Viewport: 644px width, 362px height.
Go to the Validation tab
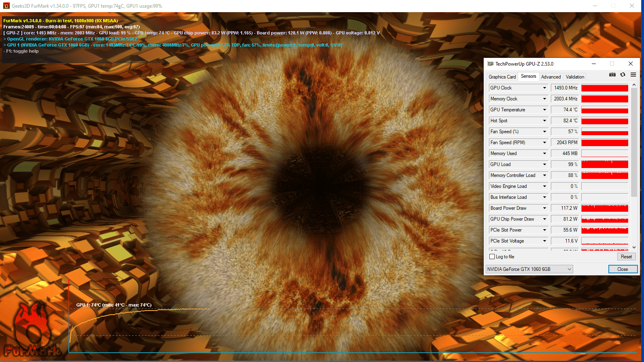coord(575,77)
